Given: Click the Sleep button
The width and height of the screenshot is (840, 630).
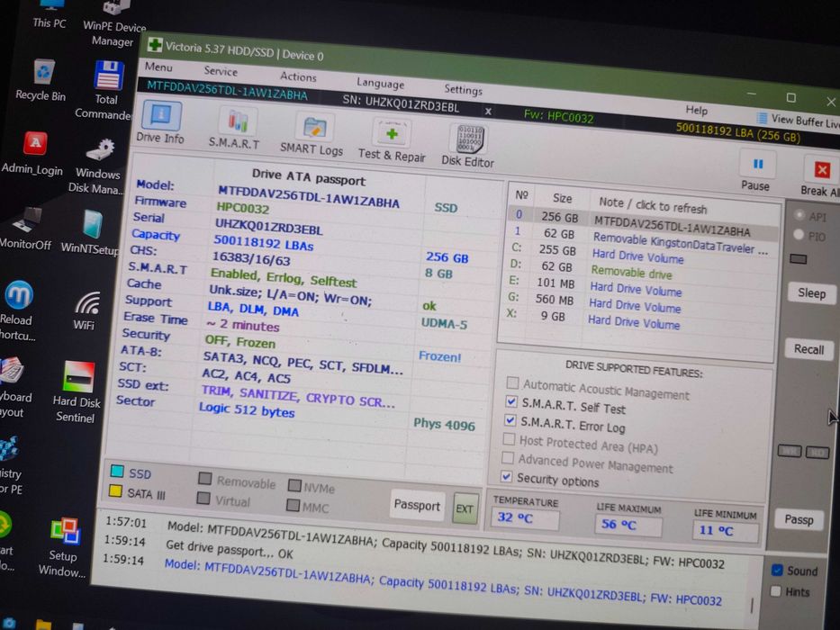Looking at the screenshot, I should (811, 293).
